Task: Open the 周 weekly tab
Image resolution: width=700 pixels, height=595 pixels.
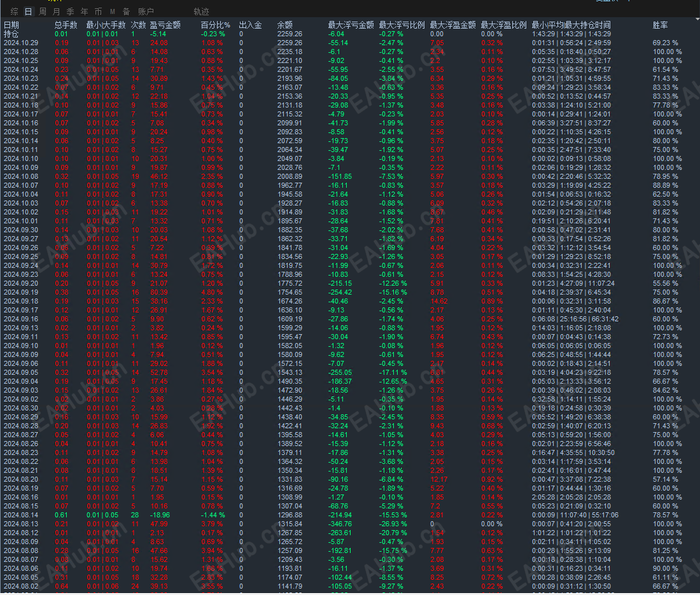Action: click(43, 11)
